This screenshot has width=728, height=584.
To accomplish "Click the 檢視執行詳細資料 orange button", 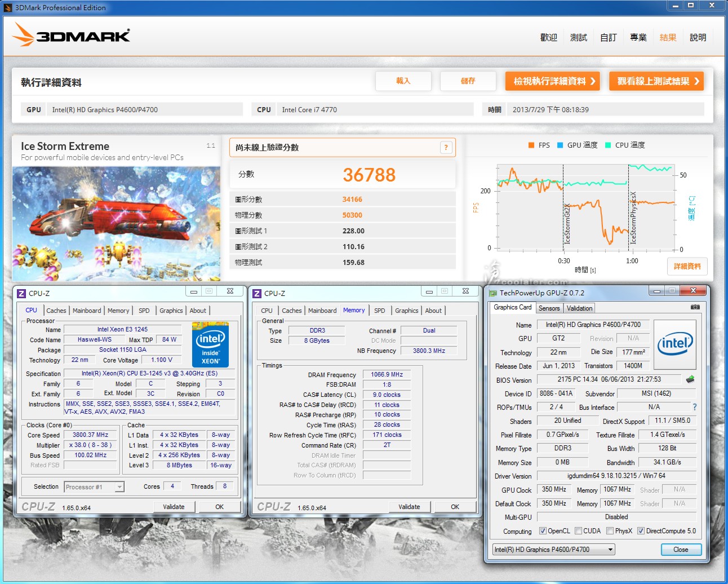I will click(x=553, y=81).
